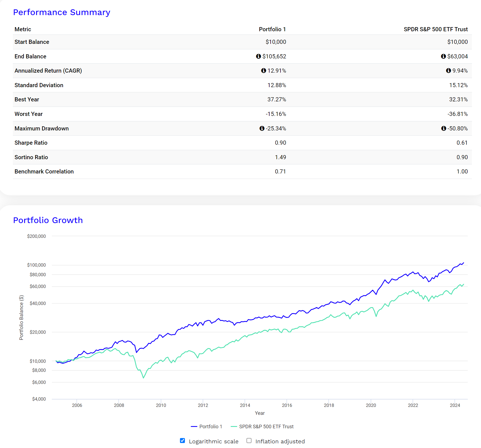Enable the Inflation adjusted checkbox

(x=249, y=441)
